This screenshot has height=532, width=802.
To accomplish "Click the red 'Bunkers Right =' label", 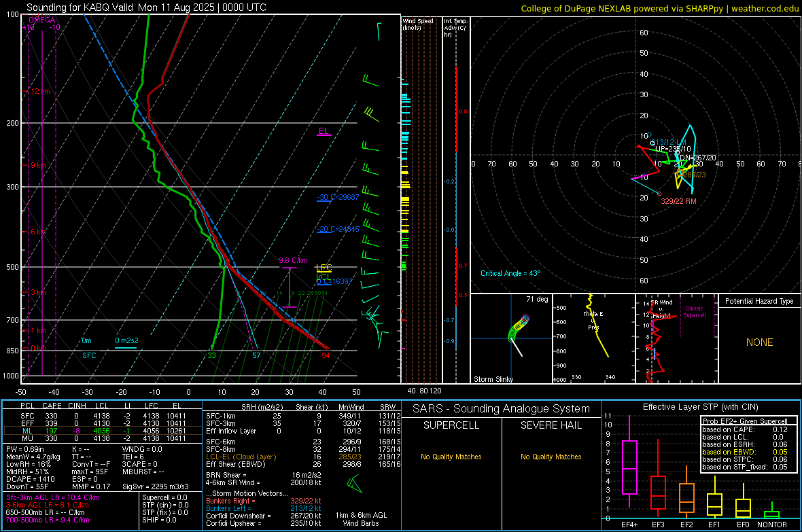I will click(x=230, y=501).
